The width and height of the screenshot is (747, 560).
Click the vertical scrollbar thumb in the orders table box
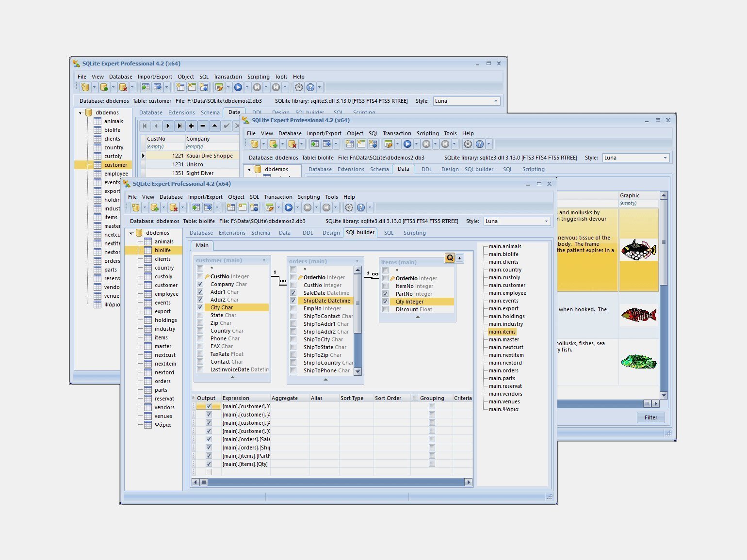click(x=358, y=303)
